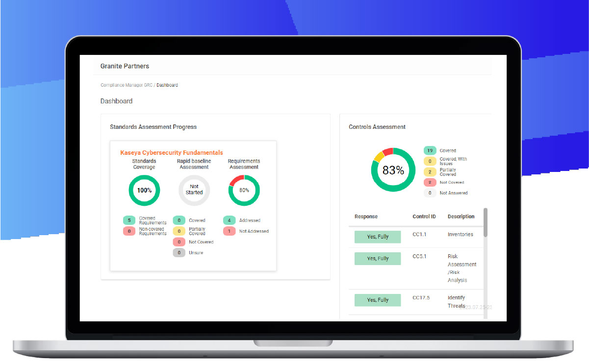Viewport: 589px width, 364px height.
Task: Click the Controls Assessment 83% donut chart
Action: point(393,170)
